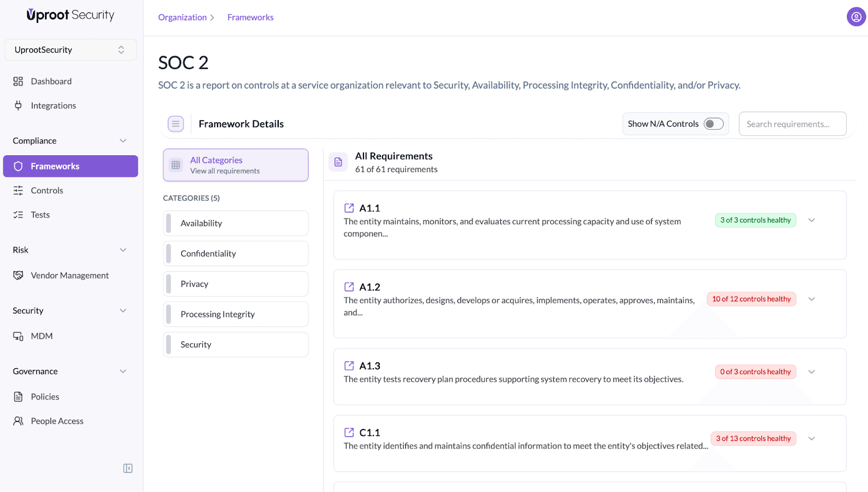Open the user profile avatar icon
The width and height of the screenshot is (868, 492).
[856, 17]
